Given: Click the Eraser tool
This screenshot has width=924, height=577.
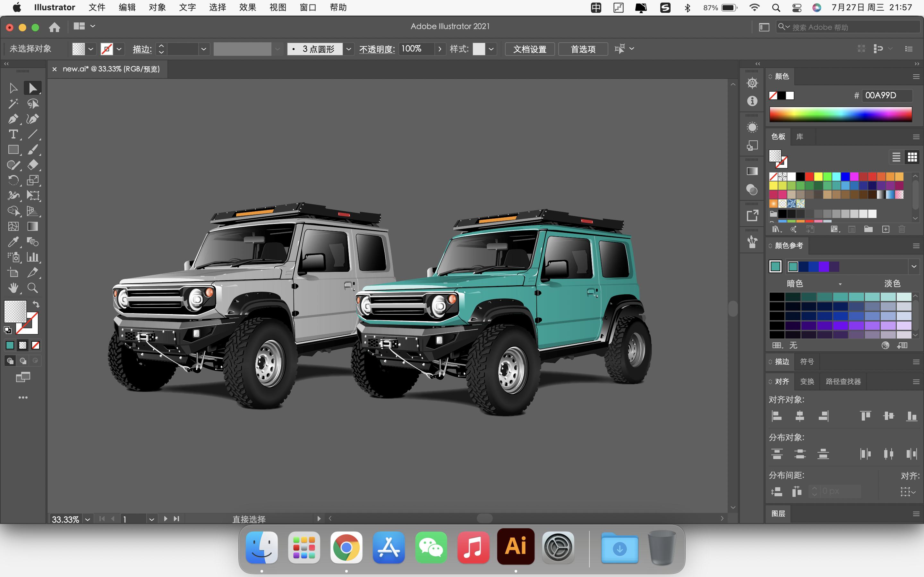Looking at the screenshot, I should point(33,165).
